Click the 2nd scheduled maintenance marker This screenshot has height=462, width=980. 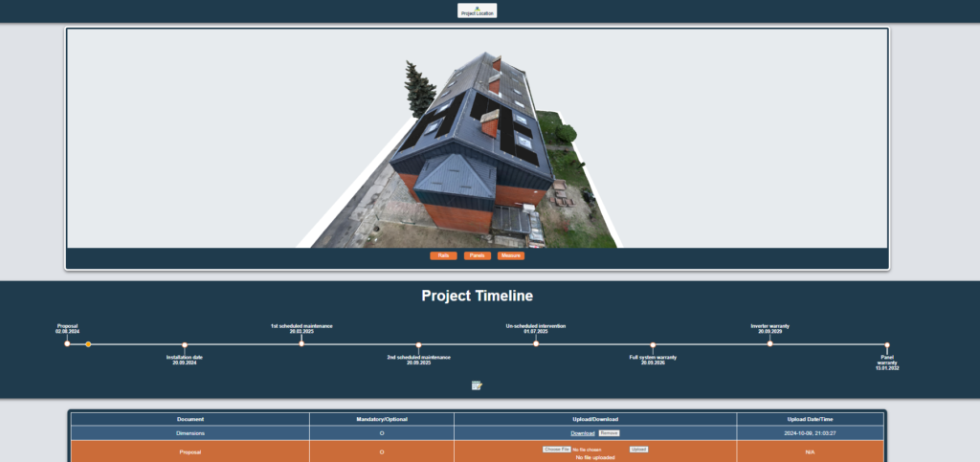[418, 344]
